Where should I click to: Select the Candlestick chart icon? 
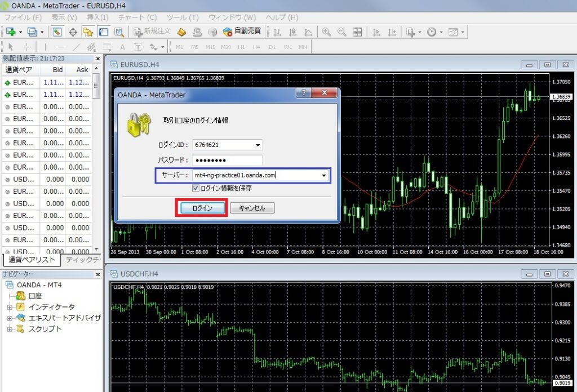point(293,32)
